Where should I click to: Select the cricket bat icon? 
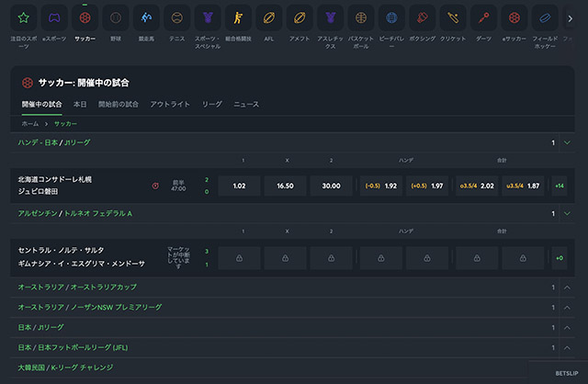(x=453, y=17)
